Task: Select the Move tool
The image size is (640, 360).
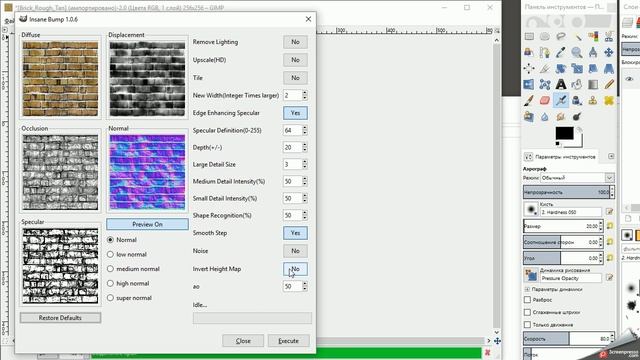Action: pyautogui.click(x=609, y=52)
